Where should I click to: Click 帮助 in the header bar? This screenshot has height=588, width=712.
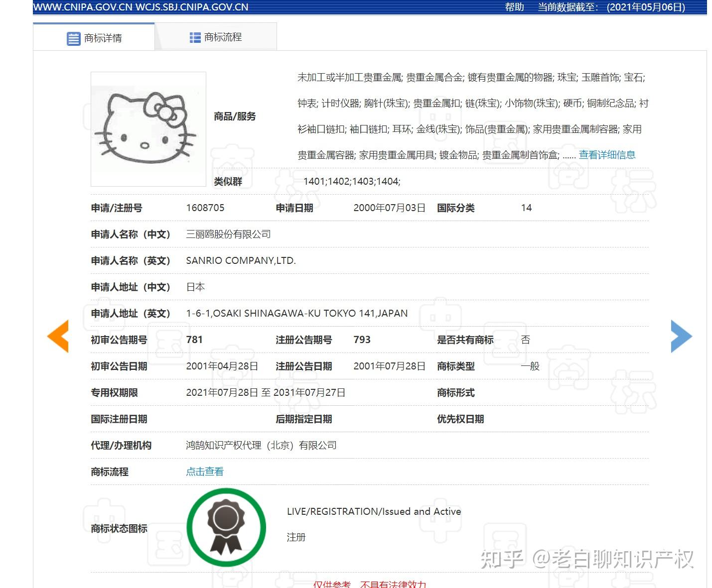point(514,7)
